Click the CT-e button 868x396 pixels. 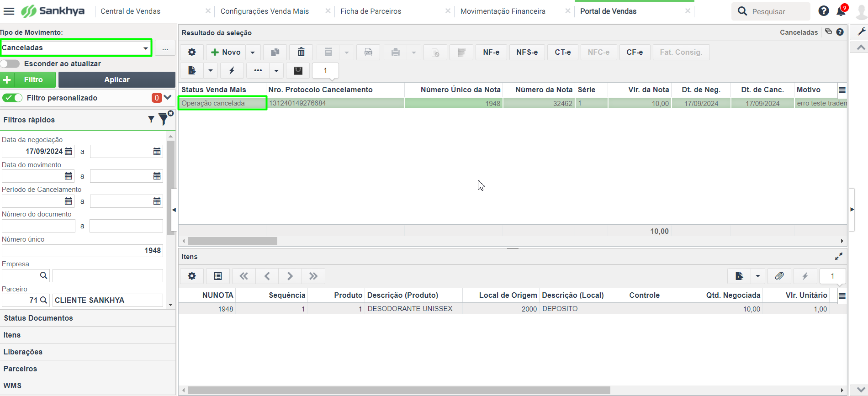pyautogui.click(x=563, y=52)
